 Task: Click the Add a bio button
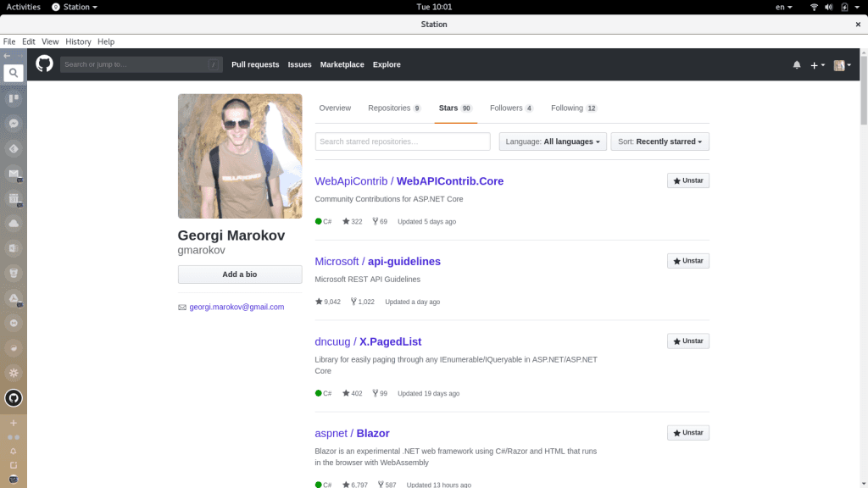click(240, 274)
